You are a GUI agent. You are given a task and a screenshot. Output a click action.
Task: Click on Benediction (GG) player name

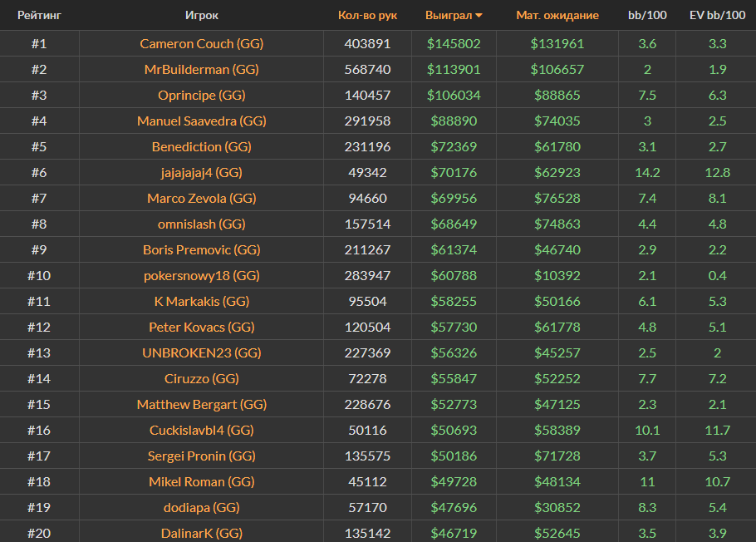201,146
